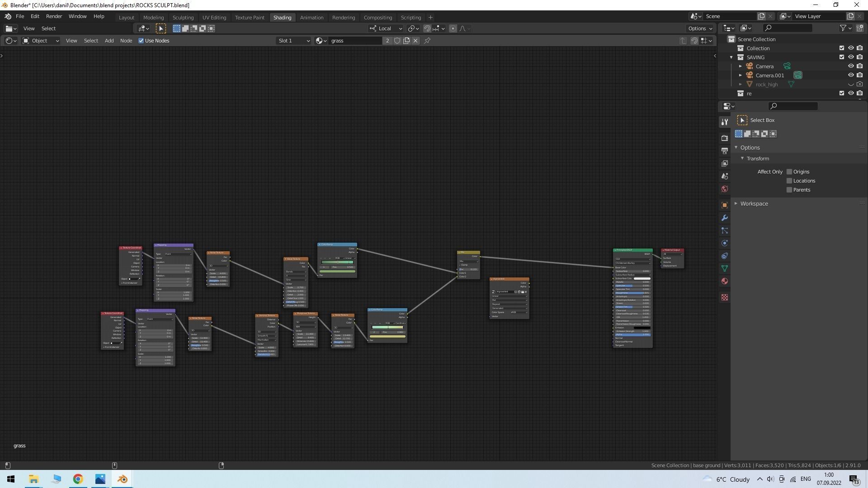This screenshot has height=488, width=868.
Task: Open the Add menu in node editor
Action: point(109,41)
